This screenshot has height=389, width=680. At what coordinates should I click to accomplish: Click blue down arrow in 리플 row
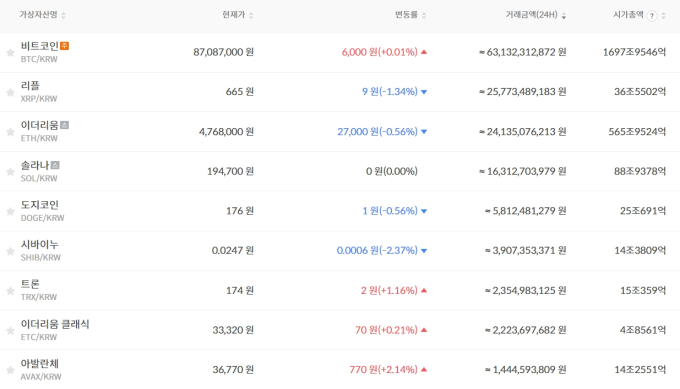[424, 92]
